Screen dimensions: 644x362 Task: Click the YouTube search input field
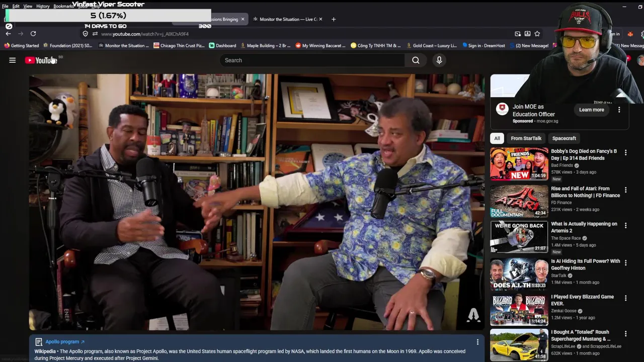coord(312,60)
